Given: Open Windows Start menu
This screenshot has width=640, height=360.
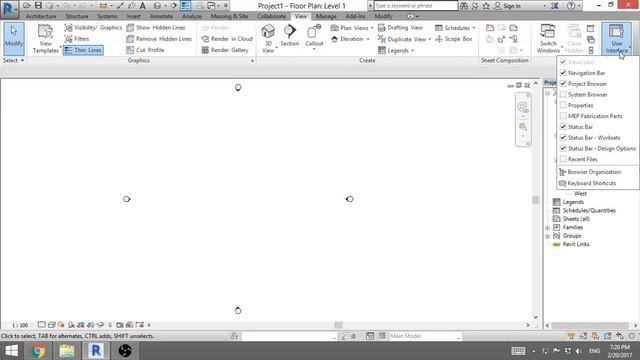Looking at the screenshot, I should [11, 351].
